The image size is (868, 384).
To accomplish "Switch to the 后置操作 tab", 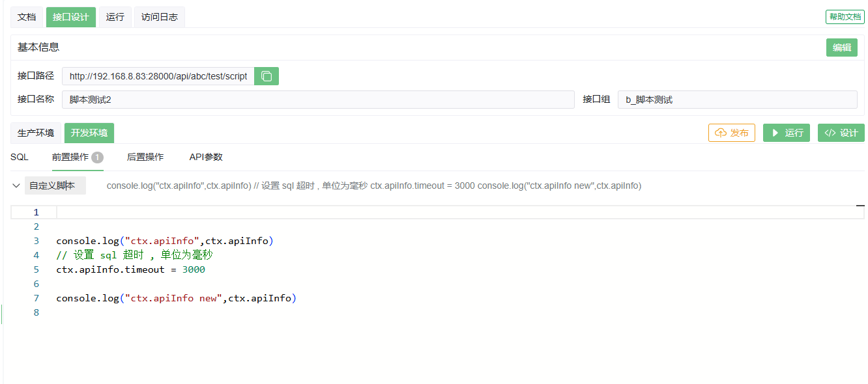I will click(145, 157).
